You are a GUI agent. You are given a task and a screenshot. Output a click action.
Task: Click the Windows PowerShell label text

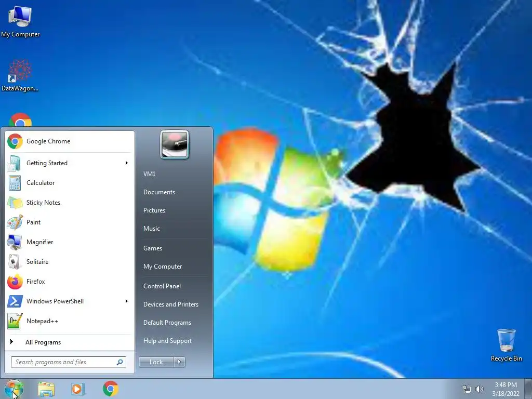[x=55, y=301]
